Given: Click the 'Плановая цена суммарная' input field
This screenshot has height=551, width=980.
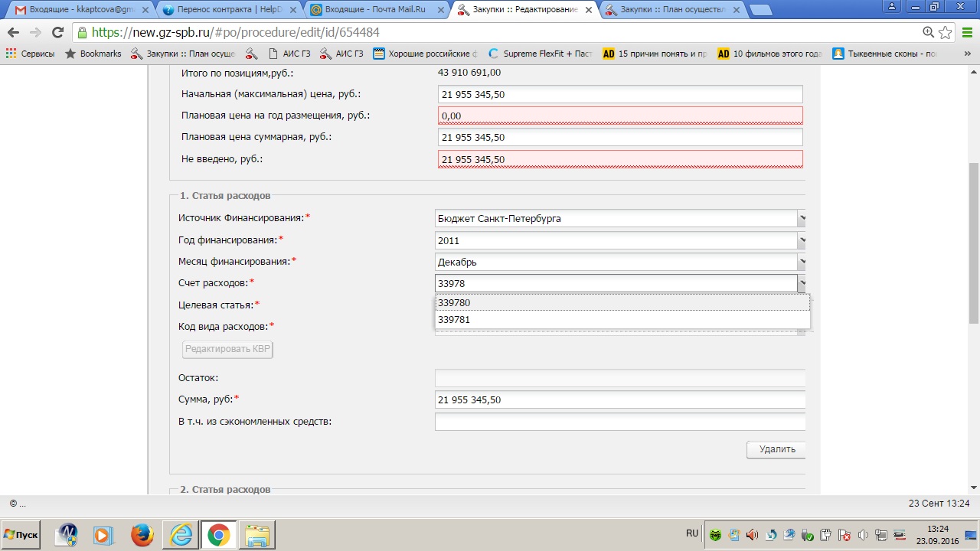Looking at the screenshot, I should pyautogui.click(x=620, y=137).
